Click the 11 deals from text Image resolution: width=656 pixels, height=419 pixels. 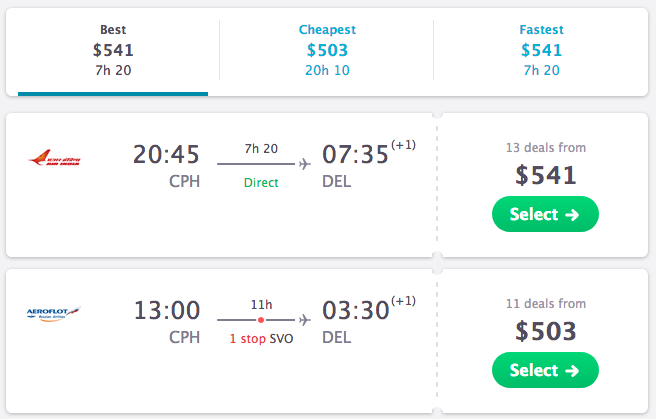[546, 304]
